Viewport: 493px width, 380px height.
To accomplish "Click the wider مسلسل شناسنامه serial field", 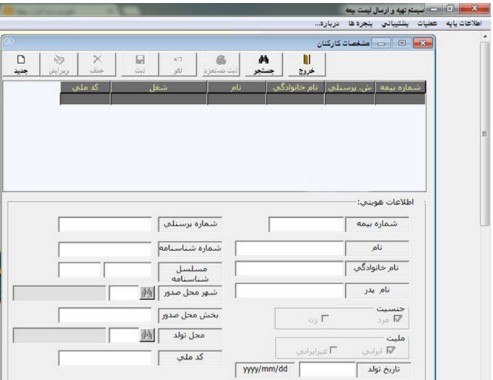I will pos(128,270).
